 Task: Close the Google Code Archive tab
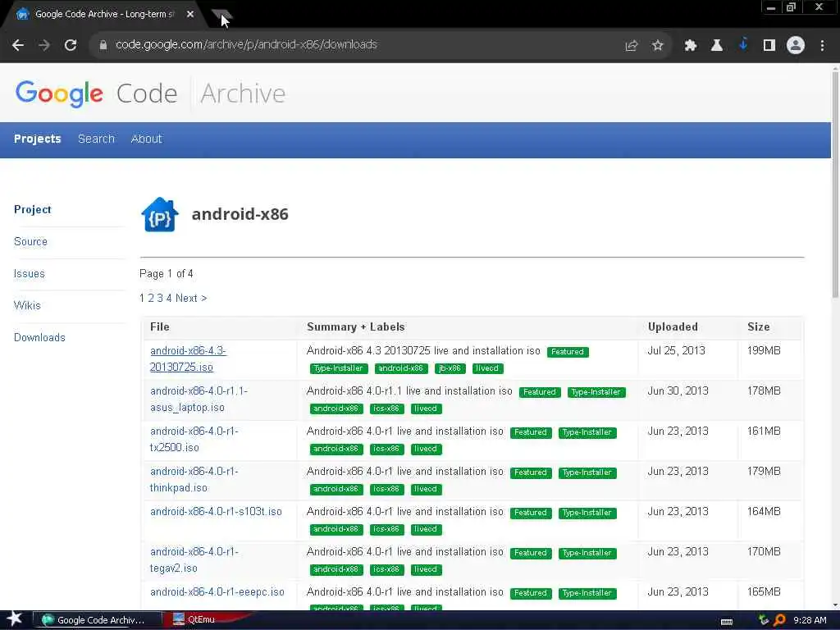[x=190, y=15]
